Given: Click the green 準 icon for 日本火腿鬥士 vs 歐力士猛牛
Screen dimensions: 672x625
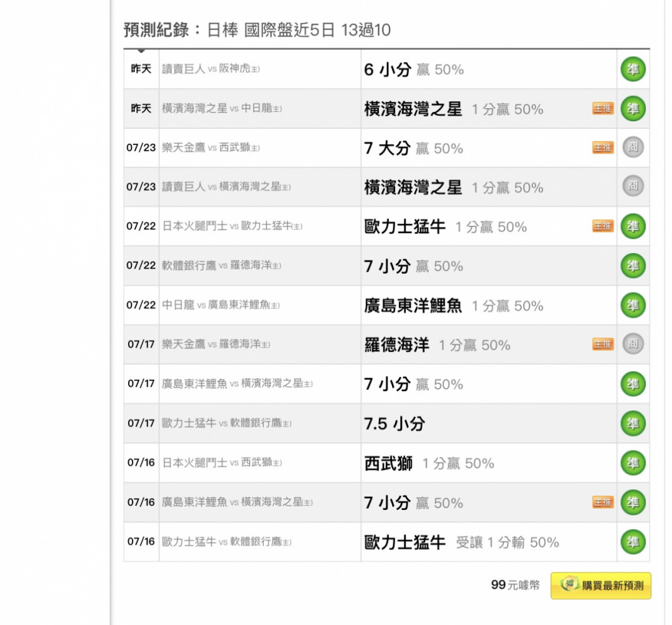Looking at the screenshot, I should click(x=633, y=226).
